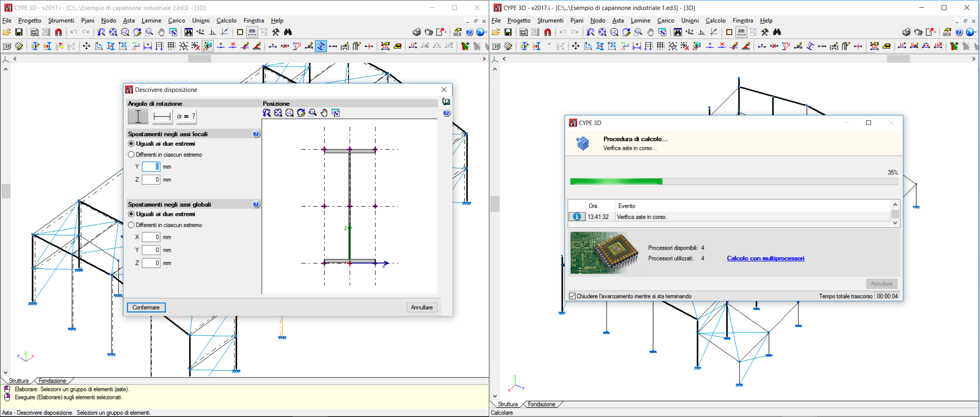Screen dimensions: 980x417
Task: Click global Y displacement input field
Action: [151, 250]
